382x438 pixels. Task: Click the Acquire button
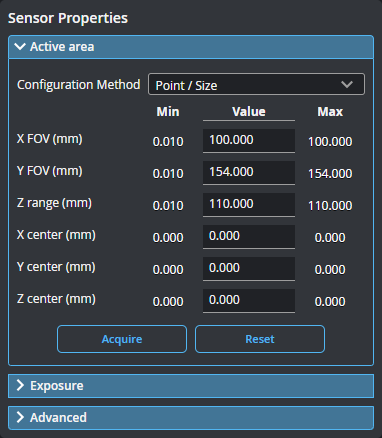tap(122, 339)
